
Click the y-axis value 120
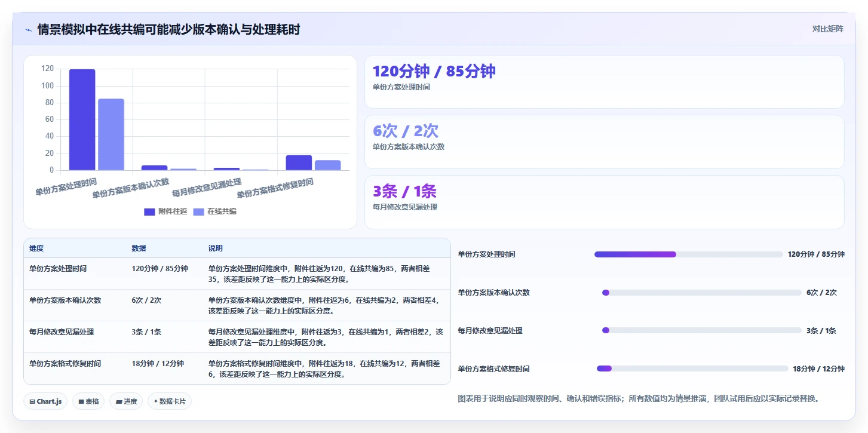coord(47,69)
